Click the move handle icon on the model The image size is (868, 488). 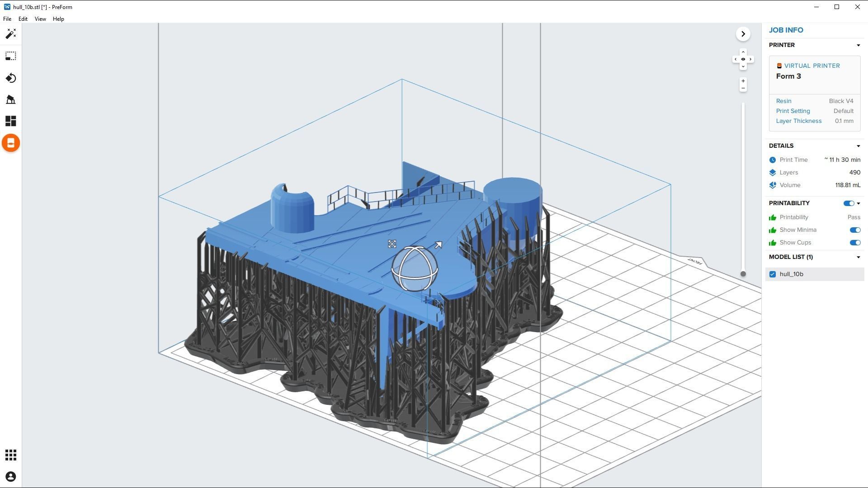(x=392, y=244)
